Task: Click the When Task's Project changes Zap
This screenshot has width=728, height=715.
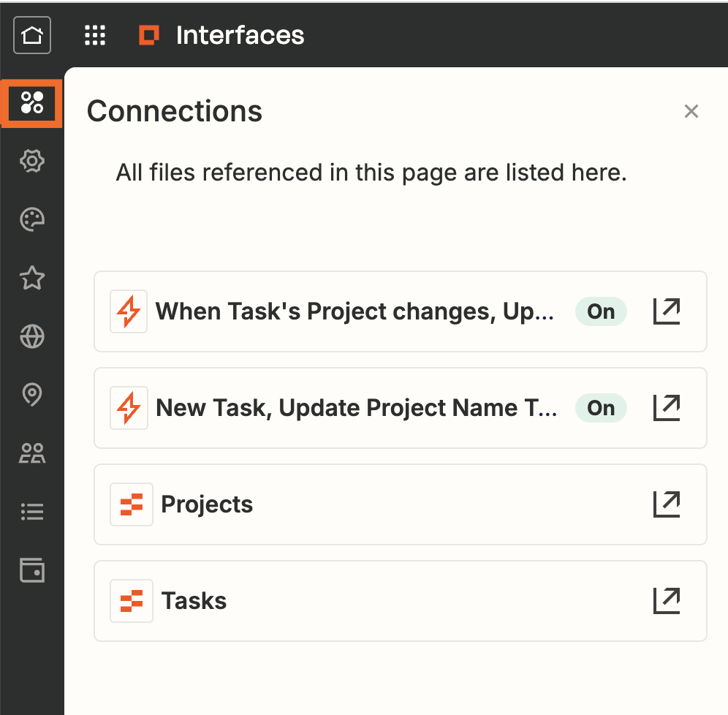Action: [x=354, y=311]
